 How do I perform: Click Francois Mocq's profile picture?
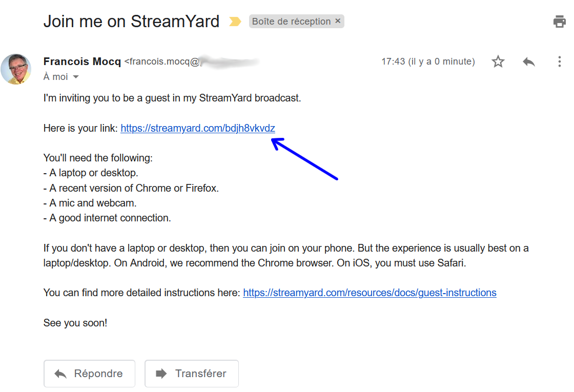[16, 69]
